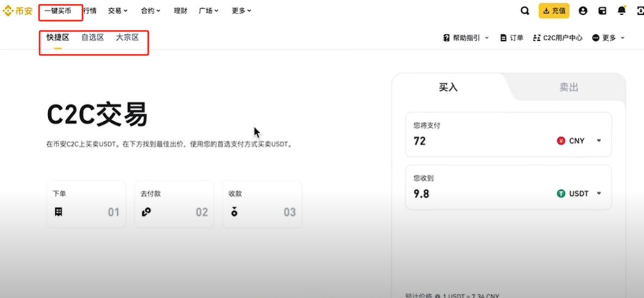Click the 订单 orders icon

[503, 38]
